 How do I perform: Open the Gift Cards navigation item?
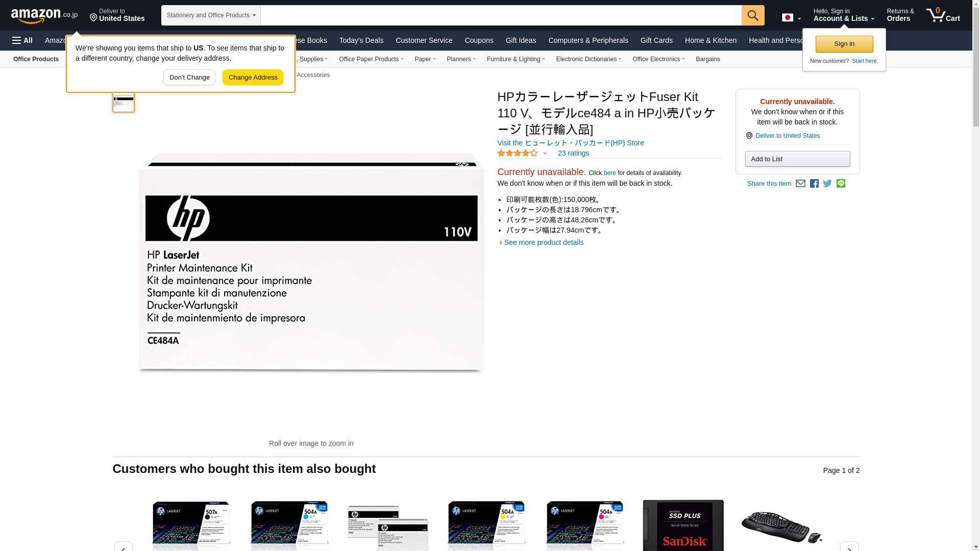[x=656, y=40]
